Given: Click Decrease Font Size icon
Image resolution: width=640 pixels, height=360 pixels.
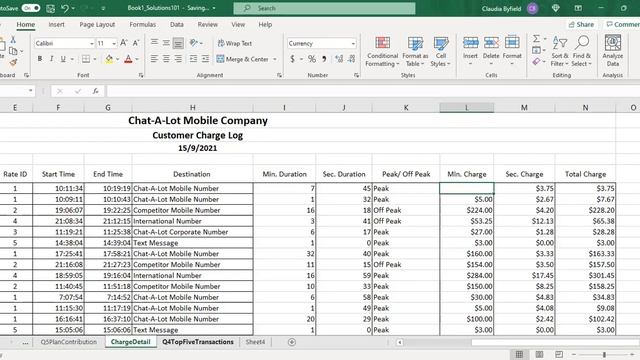Looking at the screenshot, I should [x=136, y=43].
